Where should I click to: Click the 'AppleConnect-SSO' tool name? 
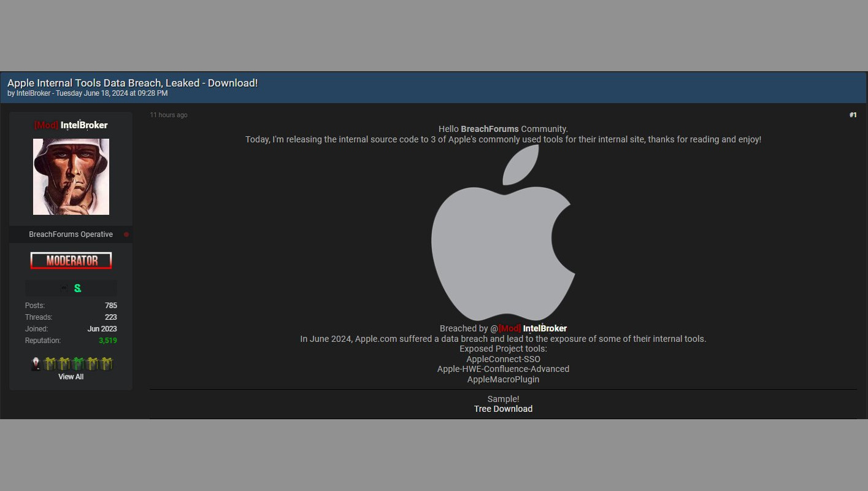(503, 359)
